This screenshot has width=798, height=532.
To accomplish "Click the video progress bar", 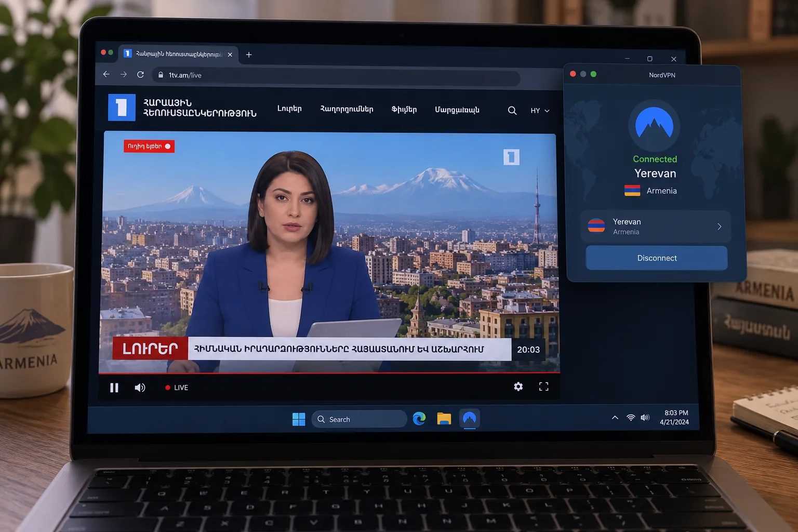I will tap(329, 373).
